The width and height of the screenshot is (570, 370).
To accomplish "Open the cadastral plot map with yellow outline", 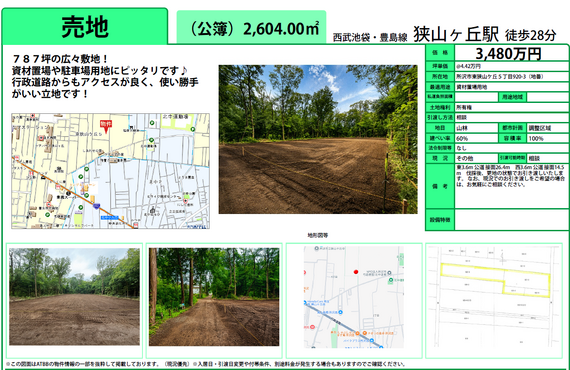I will (x=495, y=297).
